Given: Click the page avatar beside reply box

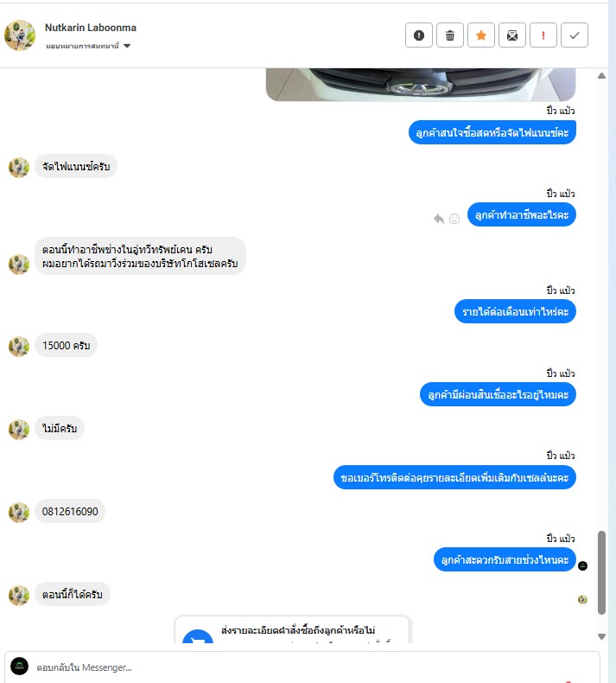Looking at the screenshot, I should (x=20, y=667).
